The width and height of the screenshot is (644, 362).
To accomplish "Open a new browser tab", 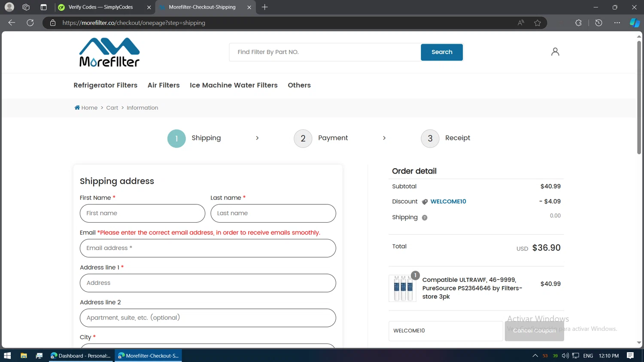I will (265, 7).
